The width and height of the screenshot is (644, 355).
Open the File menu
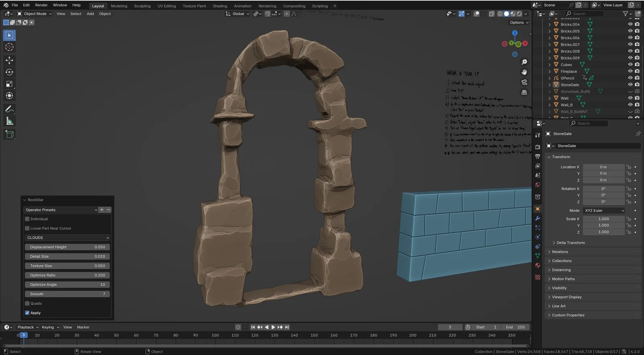pos(15,5)
